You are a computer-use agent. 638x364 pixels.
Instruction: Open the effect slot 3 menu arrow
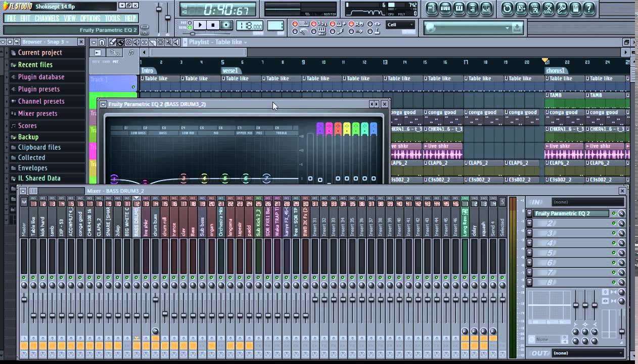click(529, 233)
